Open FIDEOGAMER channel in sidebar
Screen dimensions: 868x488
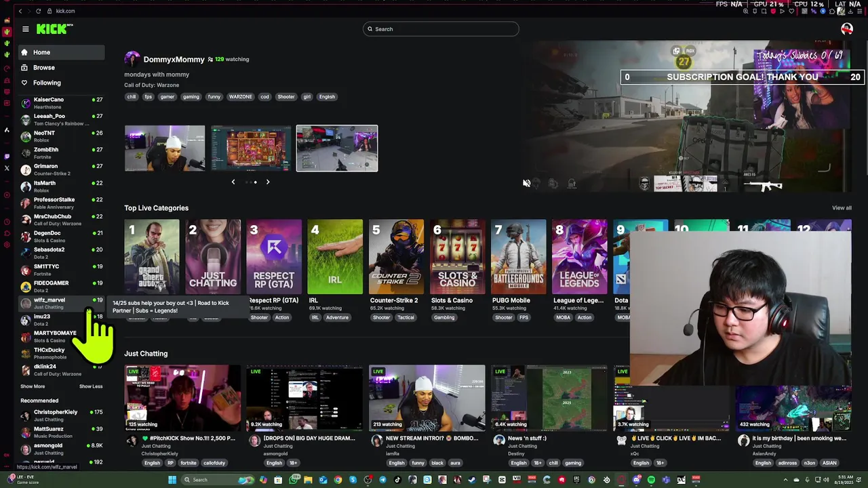61,286
